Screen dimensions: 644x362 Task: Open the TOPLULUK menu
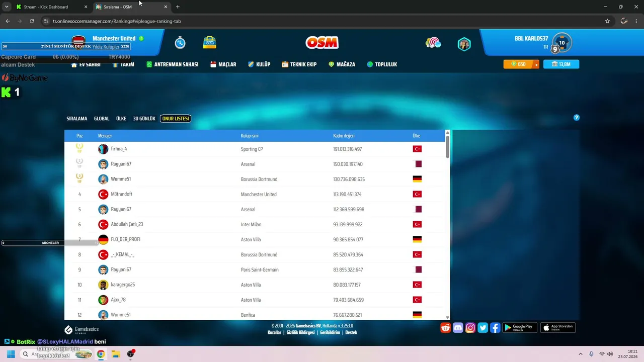(382, 64)
